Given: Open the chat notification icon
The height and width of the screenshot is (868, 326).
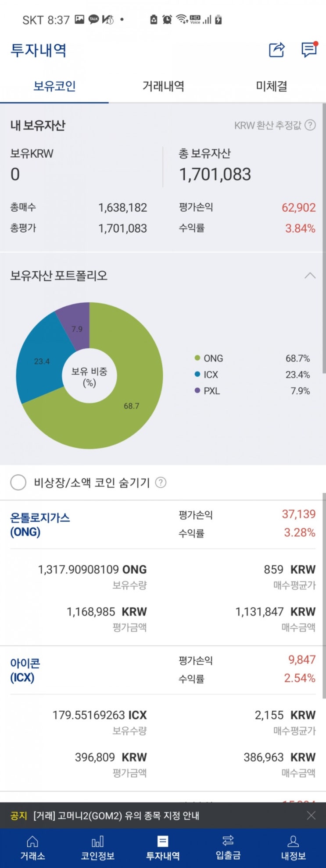Looking at the screenshot, I should click(x=309, y=50).
